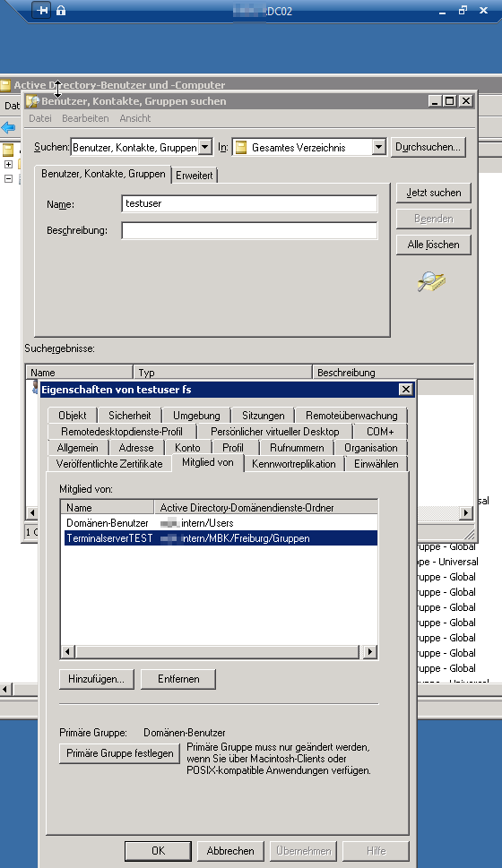Open the Konto tab
The height and width of the screenshot is (868, 502).
(187, 447)
